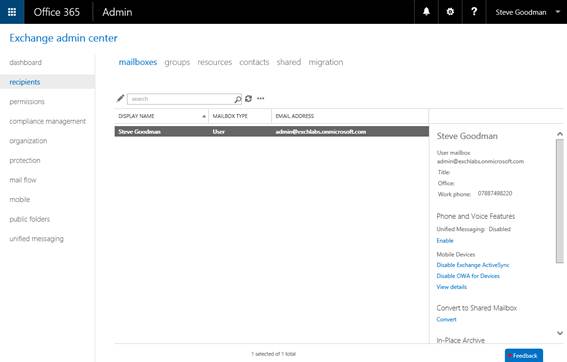567x362 pixels.
Task: Click the Exchange admin center title
Action: pyautogui.click(x=63, y=38)
